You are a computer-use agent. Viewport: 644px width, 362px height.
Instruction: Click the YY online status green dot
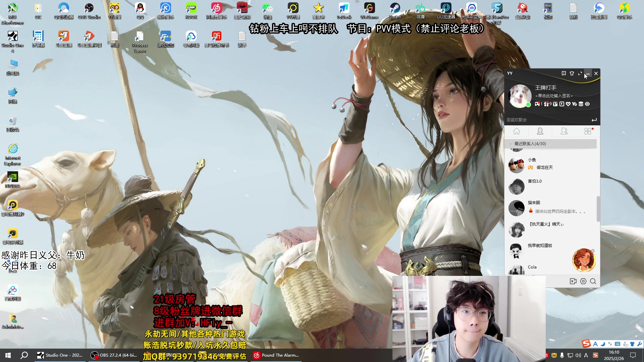click(x=528, y=105)
